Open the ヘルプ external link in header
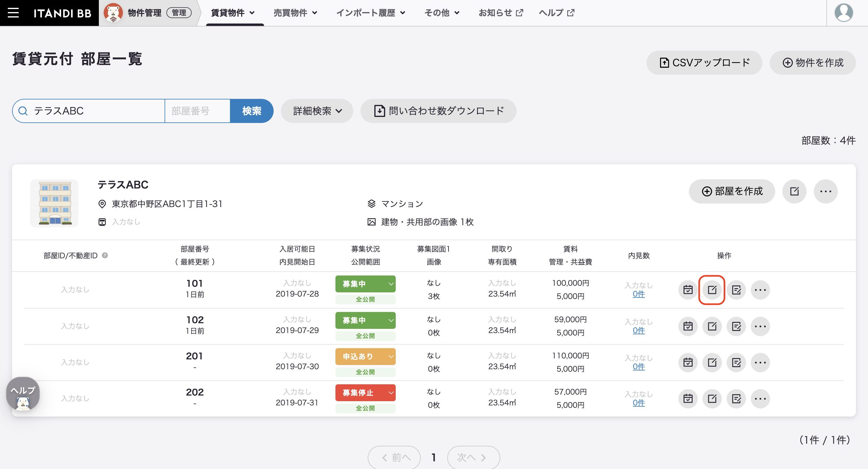 (x=557, y=13)
